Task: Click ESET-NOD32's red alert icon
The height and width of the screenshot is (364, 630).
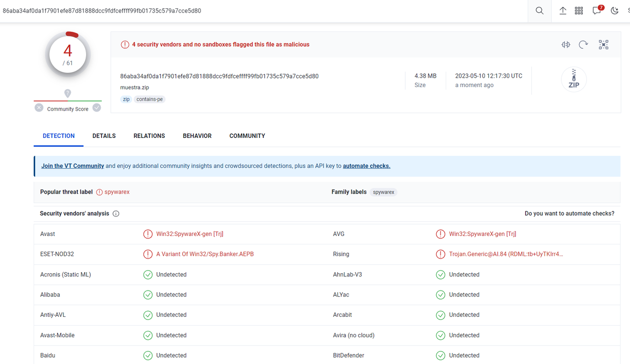Action: pyautogui.click(x=148, y=254)
